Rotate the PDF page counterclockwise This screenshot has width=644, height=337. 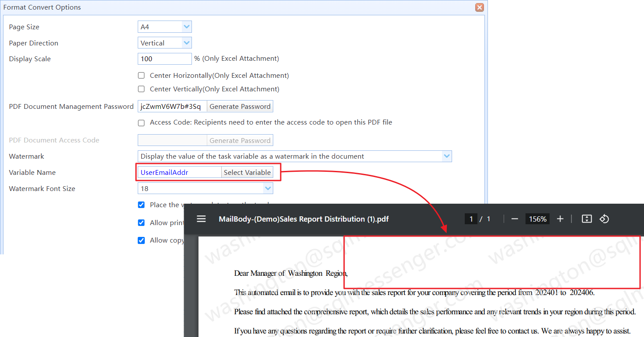point(604,219)
